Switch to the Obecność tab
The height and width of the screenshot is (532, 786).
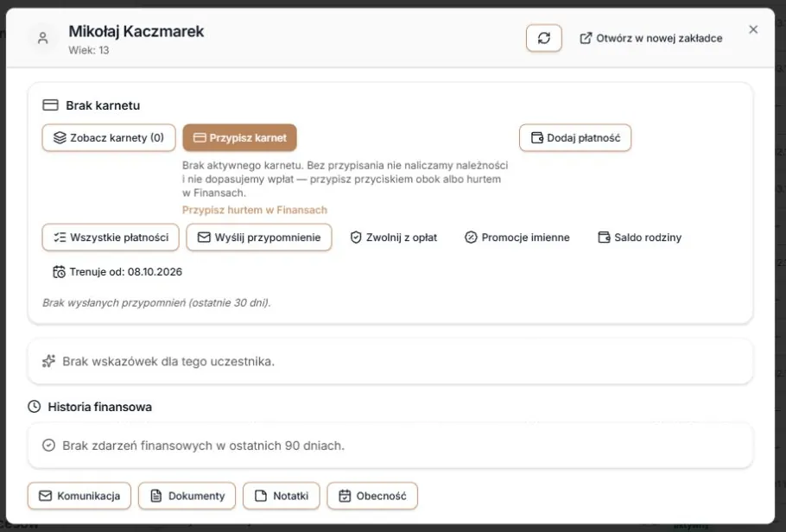[x=372, y=496]
